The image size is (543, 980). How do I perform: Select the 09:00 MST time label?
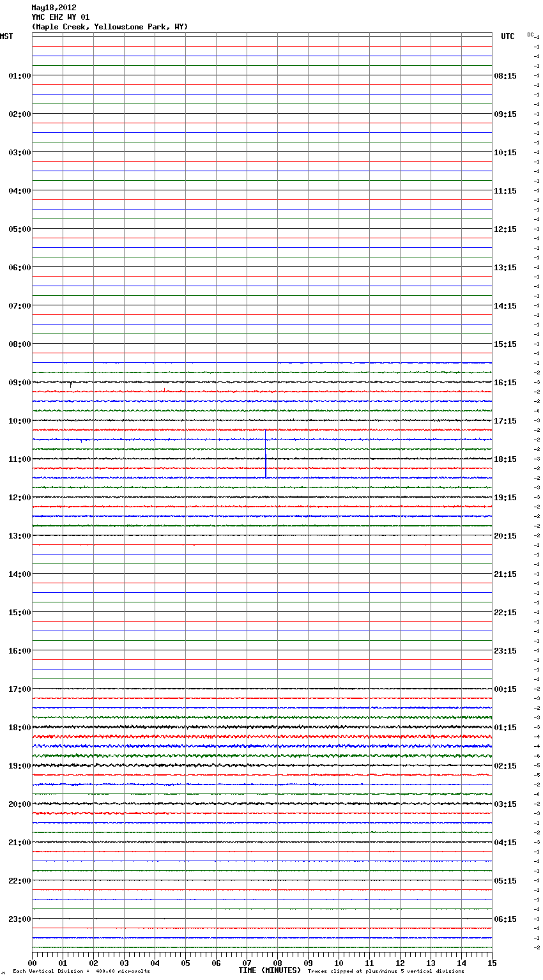(20, 383)
